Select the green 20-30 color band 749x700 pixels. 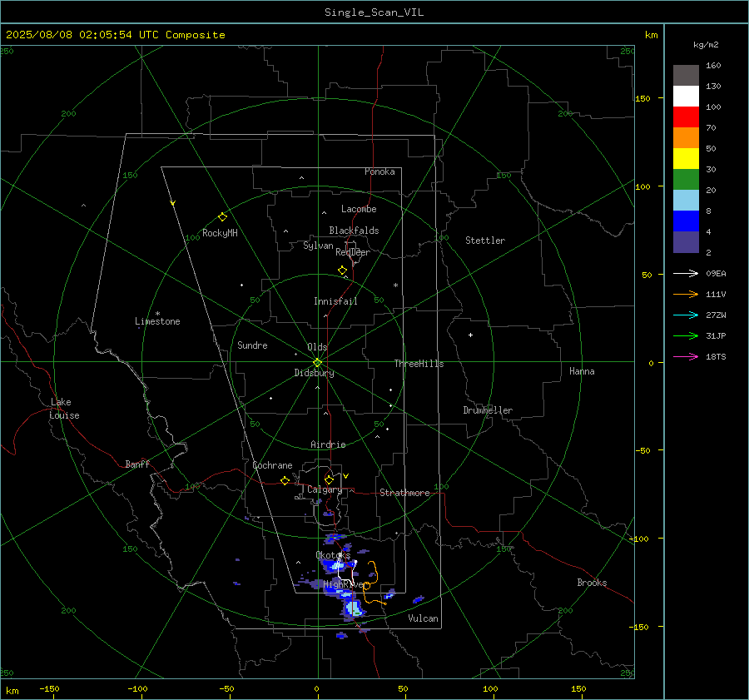686,180
